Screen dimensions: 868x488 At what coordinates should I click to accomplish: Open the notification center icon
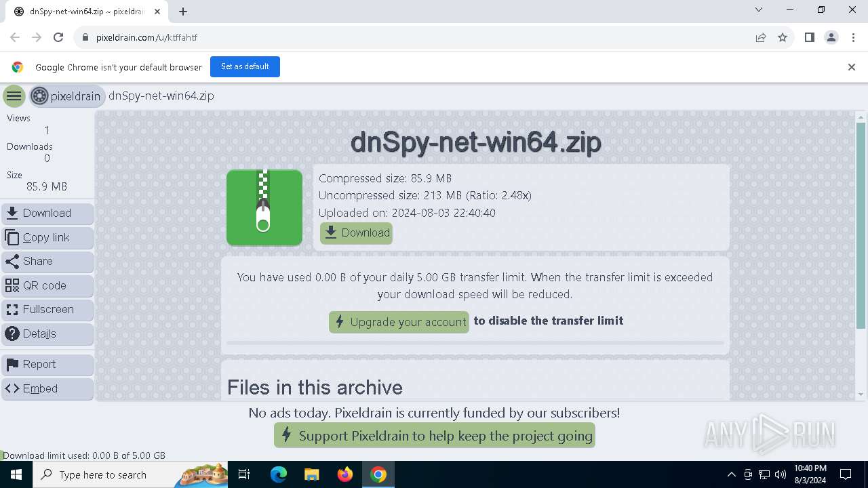click(846, 474)
